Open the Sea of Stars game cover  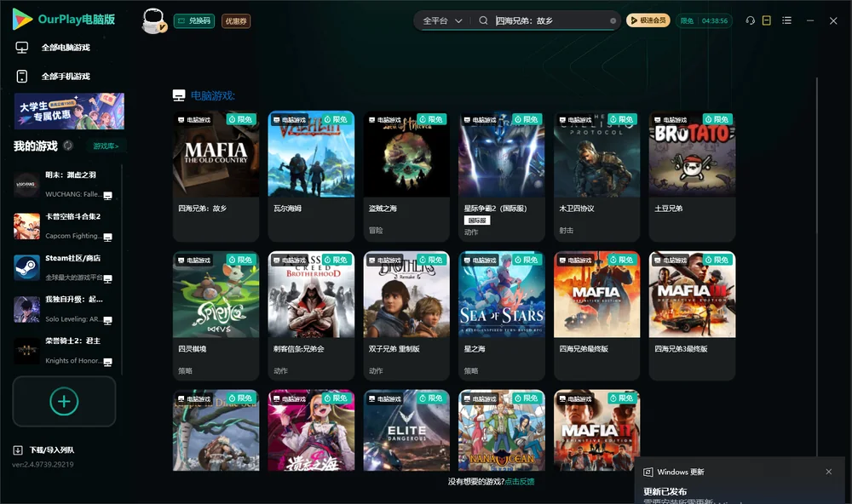(x=502, y=295)
